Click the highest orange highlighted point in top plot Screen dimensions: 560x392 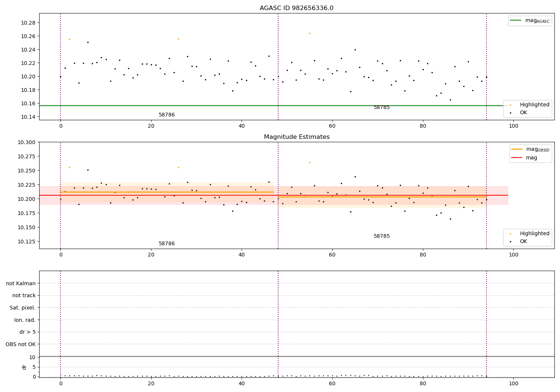click(309, 33)
